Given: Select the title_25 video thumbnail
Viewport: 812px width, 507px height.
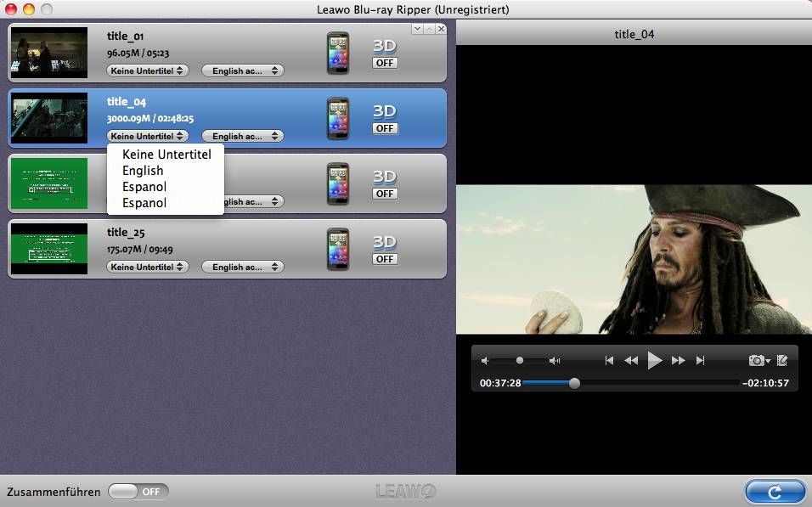Looking at the screenshot, I should pyautogui.click(x=49, y=249).
